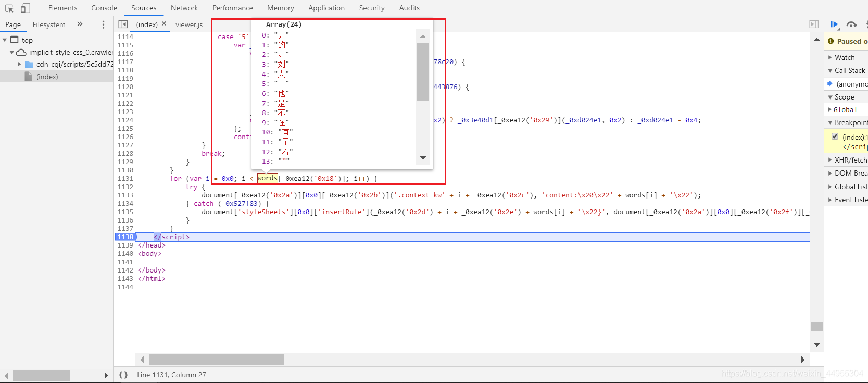This screenshot has height=383, width=868.
Task: Click editor horizontal scrollbar right arrow
Action: [803, 360]
